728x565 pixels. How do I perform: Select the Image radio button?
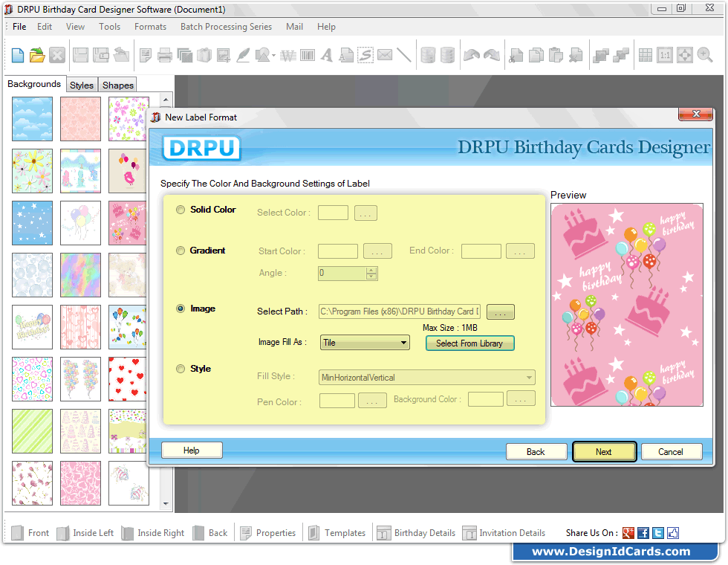[x=181, y=309]
